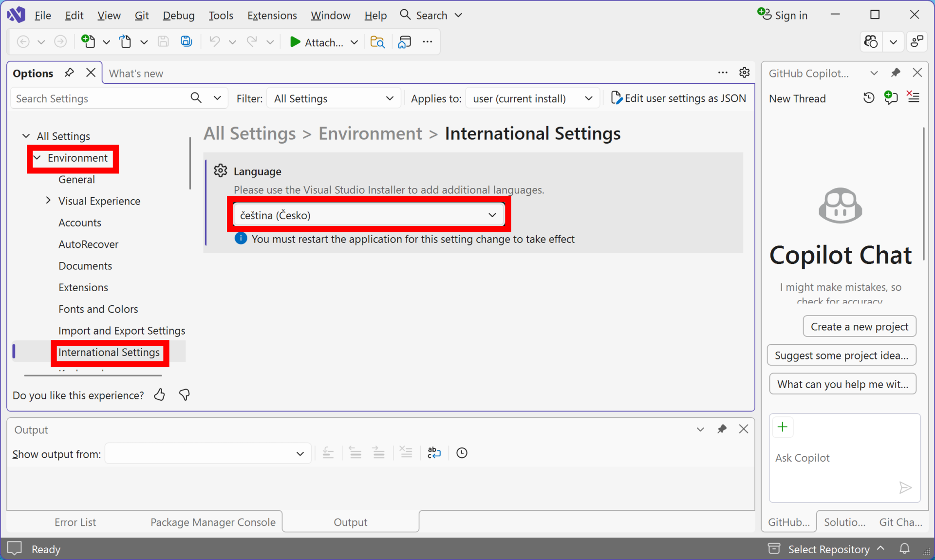
Task: Click the Copilot thread history clock icon
Action: (x=869, y=98)
